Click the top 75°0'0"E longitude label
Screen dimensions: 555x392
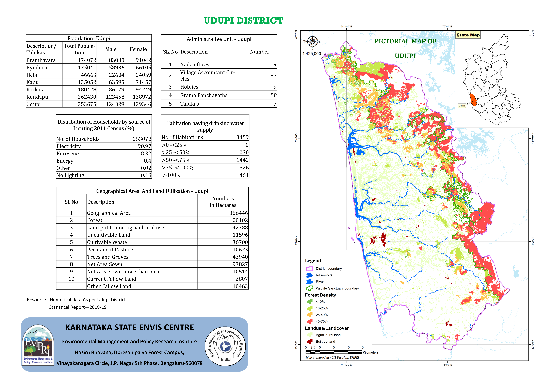pyautogui.click(x=447, y=27)
